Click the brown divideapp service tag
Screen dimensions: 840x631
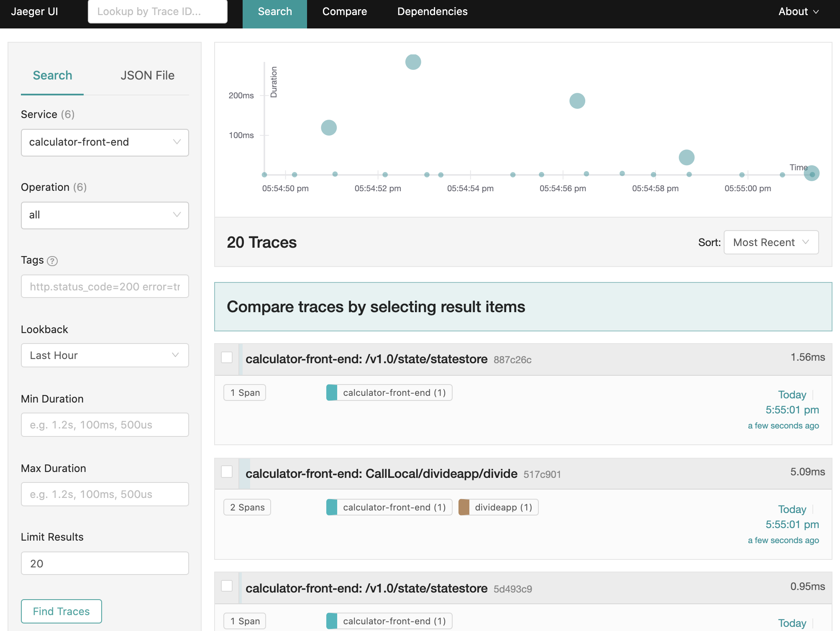coord(498,507)
